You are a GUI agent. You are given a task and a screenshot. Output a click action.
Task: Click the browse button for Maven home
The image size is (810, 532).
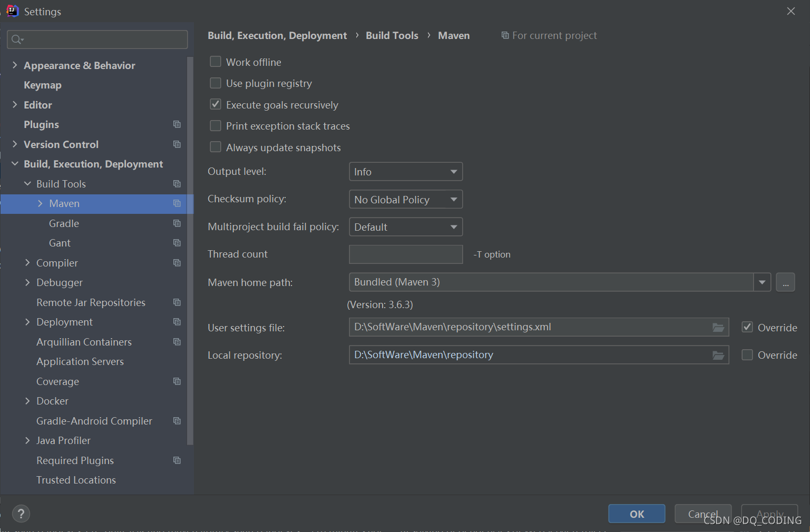[785, 282]
